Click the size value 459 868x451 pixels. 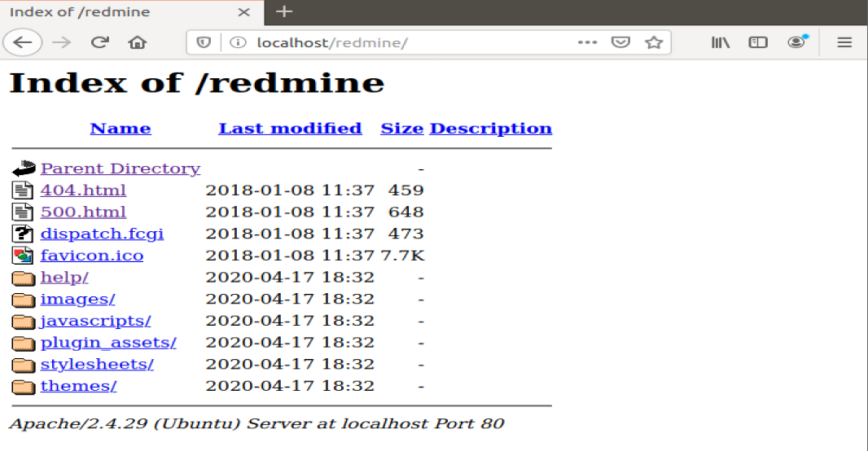(x=406, y=190)
